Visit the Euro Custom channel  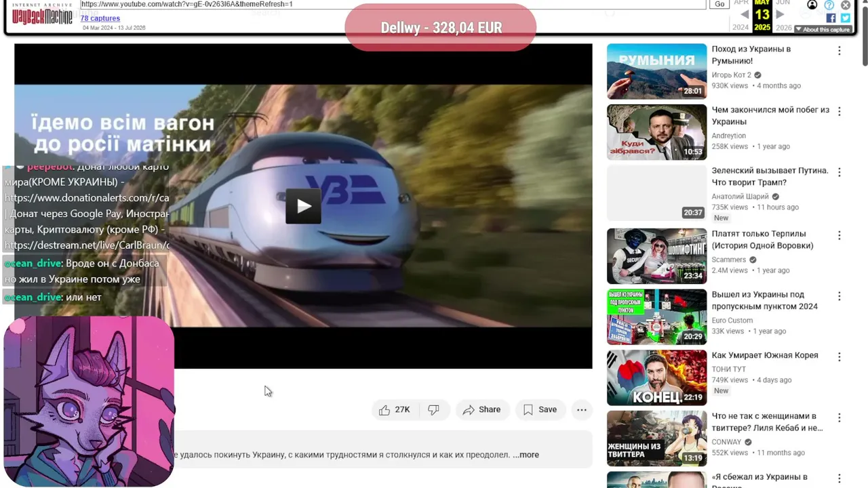(732, 321)
